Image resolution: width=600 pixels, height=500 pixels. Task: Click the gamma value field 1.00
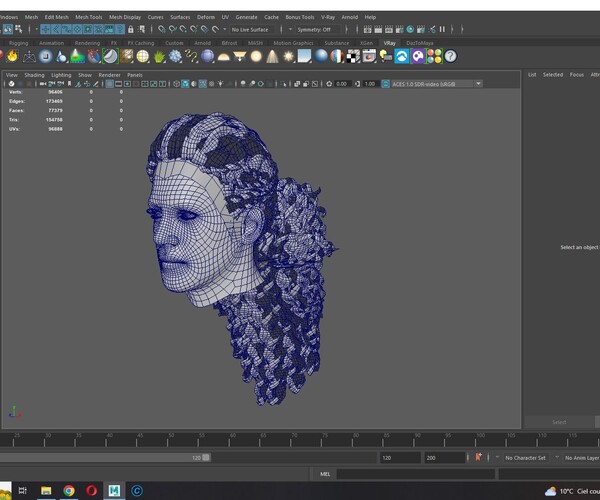coord(370,84)
